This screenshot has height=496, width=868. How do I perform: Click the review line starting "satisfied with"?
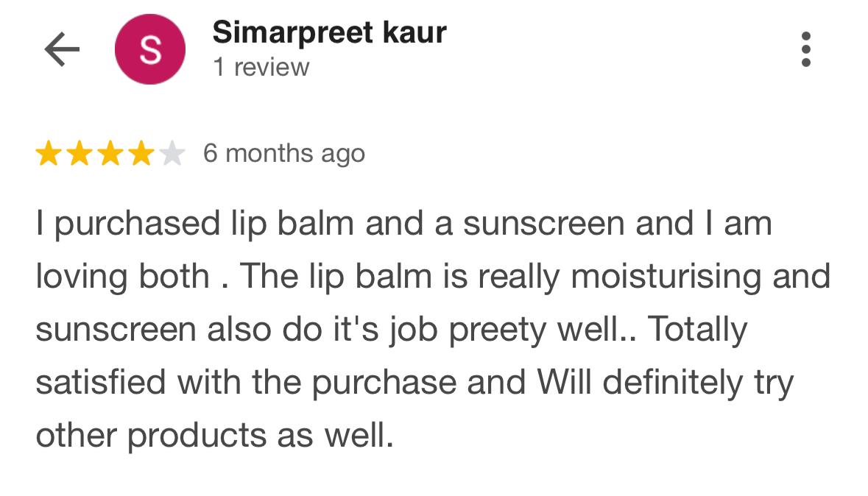414,383
